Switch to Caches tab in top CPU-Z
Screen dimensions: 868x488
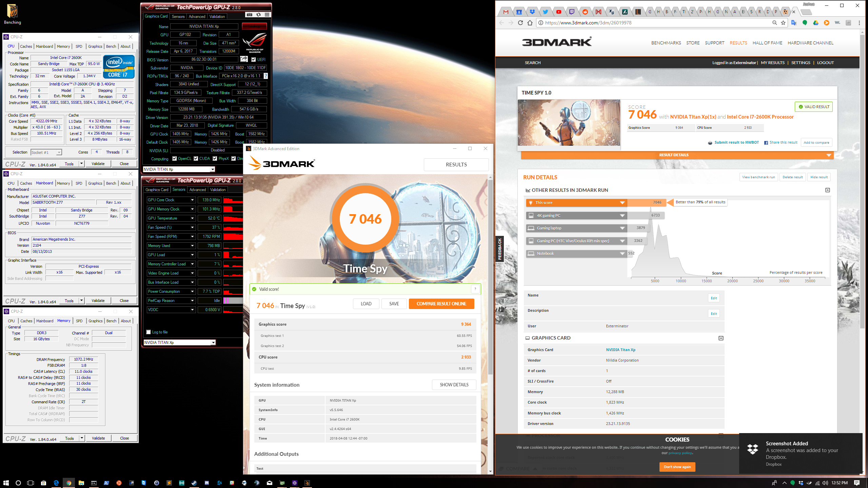point(26,46)
